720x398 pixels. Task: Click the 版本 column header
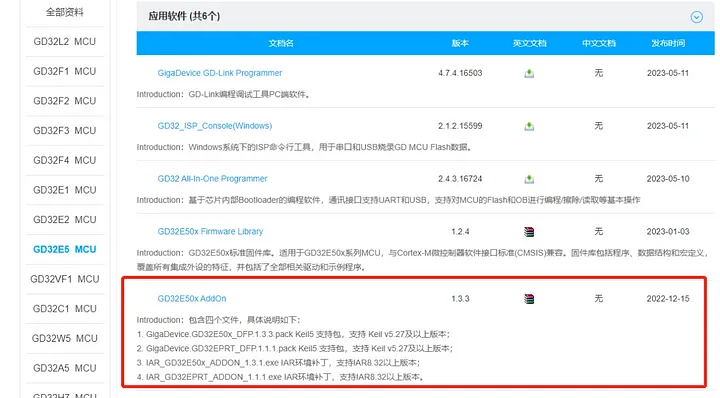tap(460, 43)
